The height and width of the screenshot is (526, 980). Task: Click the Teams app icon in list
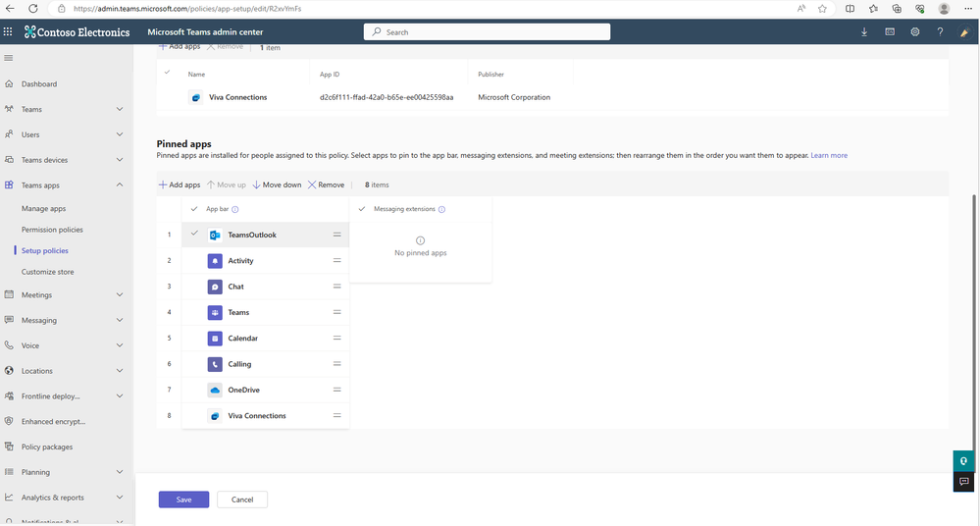(x=215, y=312)
